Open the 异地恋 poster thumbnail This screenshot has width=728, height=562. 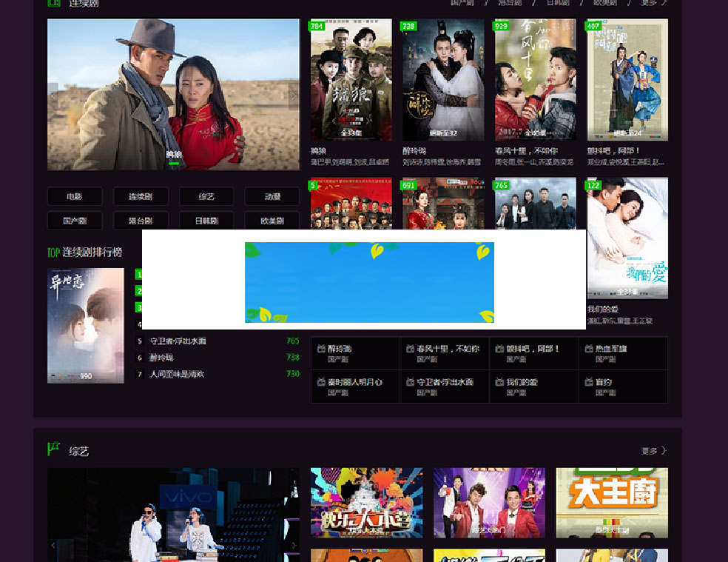(86, 325)
